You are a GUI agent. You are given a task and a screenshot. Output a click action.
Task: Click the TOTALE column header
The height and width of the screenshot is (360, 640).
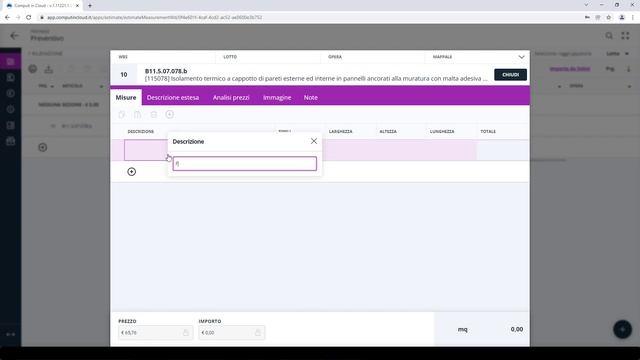point(488,131)
